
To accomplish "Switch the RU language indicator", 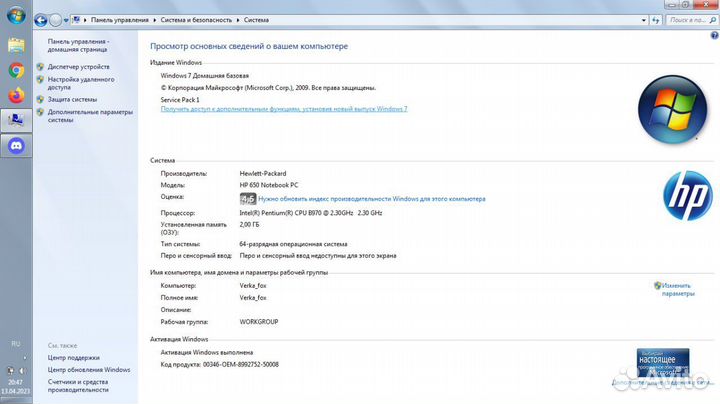I will [x=16, y=344].
